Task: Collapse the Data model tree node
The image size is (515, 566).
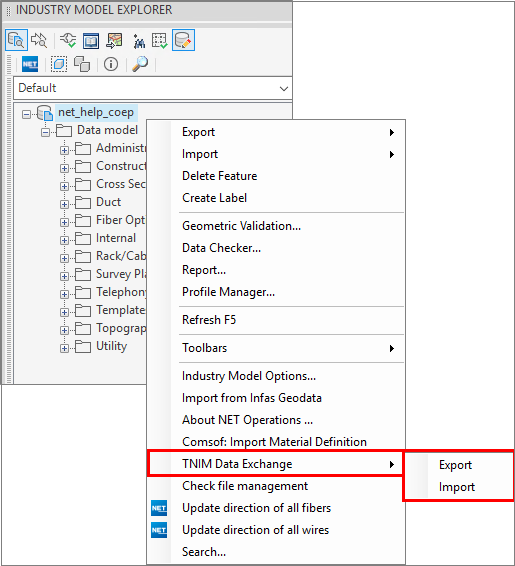Action: 45,132
